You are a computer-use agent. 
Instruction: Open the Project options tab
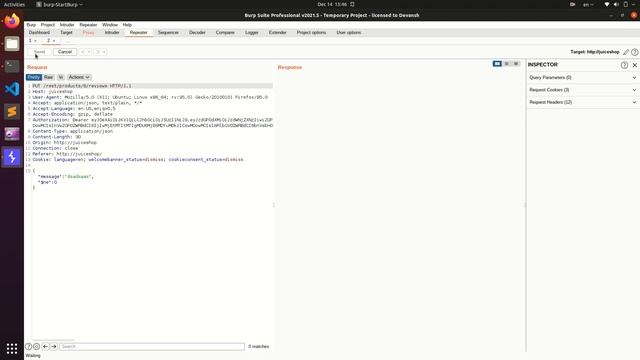(x=311, y=32)
